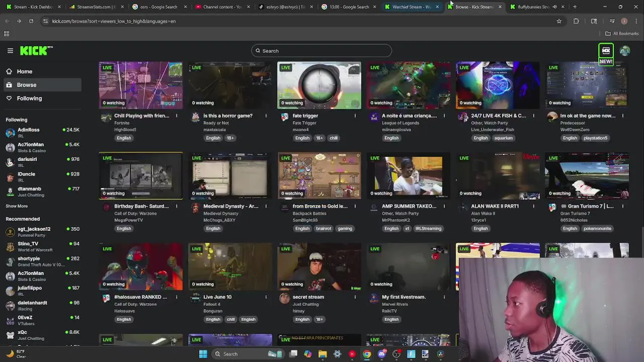
Task: Open the Chrome extensions puzzle icon
Action: point(576,21)
